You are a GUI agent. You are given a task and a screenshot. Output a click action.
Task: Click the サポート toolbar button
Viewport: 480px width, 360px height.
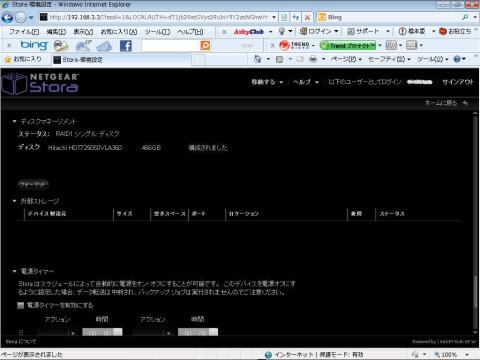pyautogui.click(x=363, y=31)
